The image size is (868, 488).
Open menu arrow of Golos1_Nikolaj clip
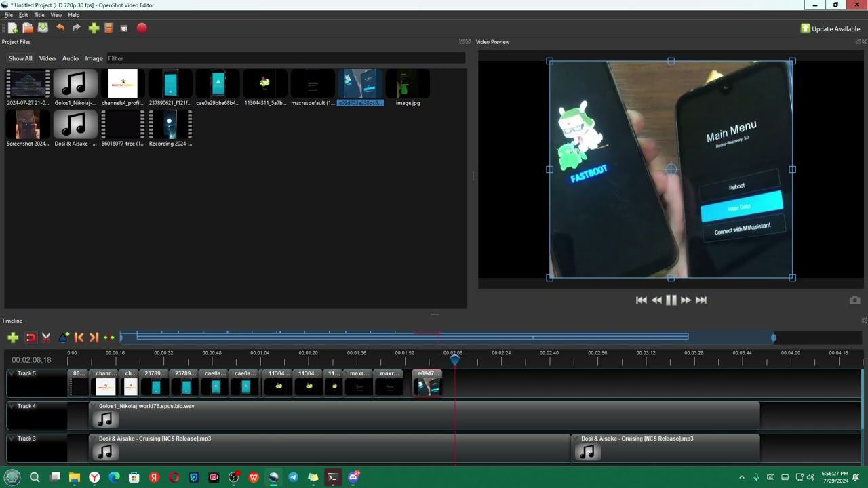point(95,407)
